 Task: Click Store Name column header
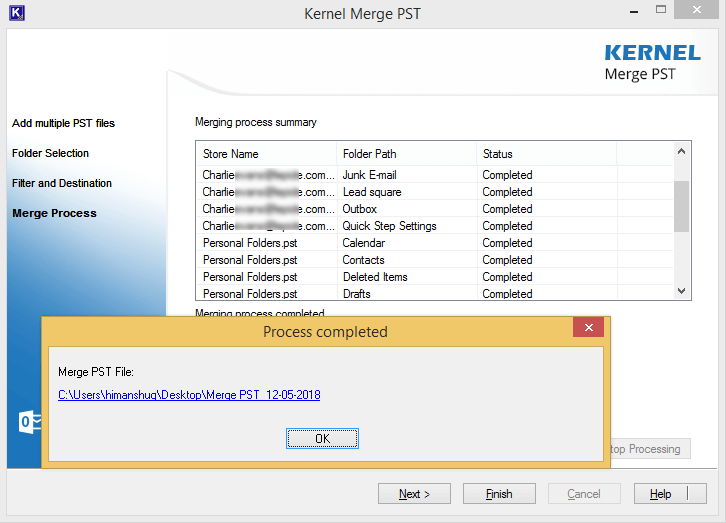coord(267,154)
